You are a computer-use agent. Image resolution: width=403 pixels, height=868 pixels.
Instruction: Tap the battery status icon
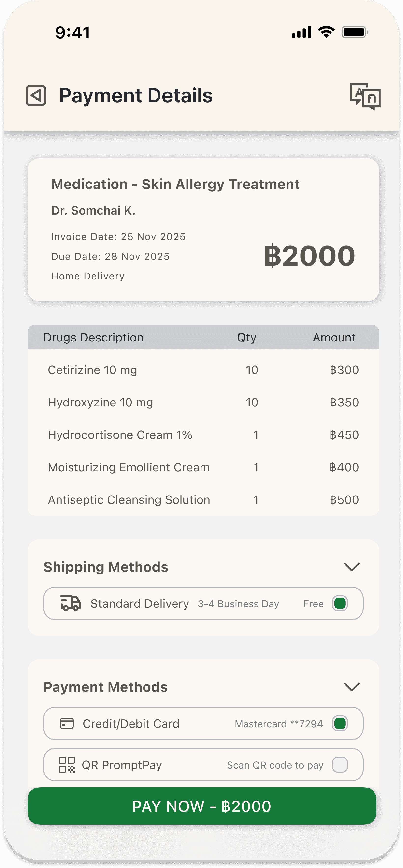[355, 32]
